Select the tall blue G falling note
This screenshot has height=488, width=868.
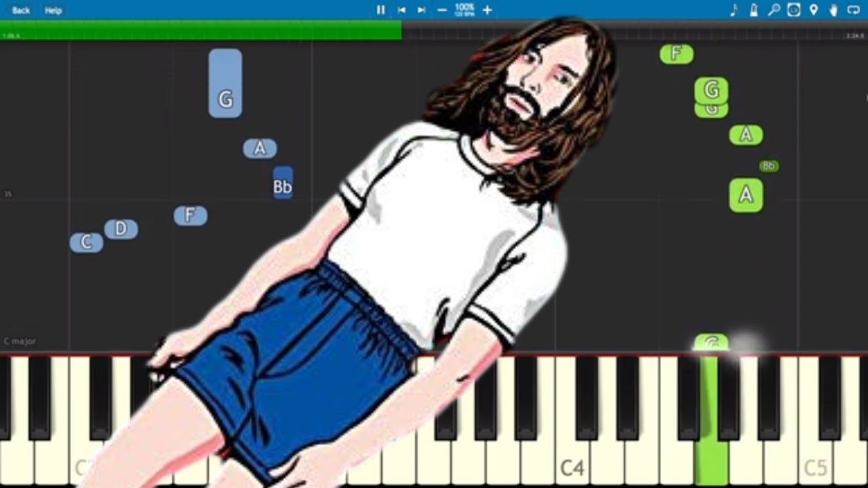[225, 83]
